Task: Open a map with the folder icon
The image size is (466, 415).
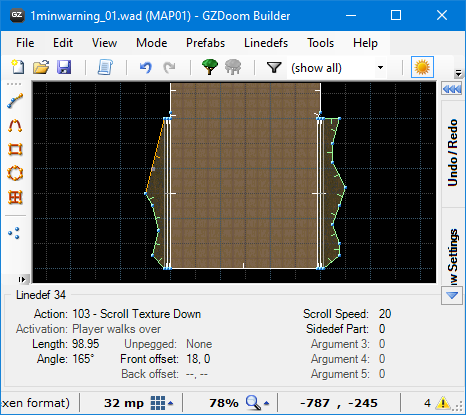Action: (41, 67)
